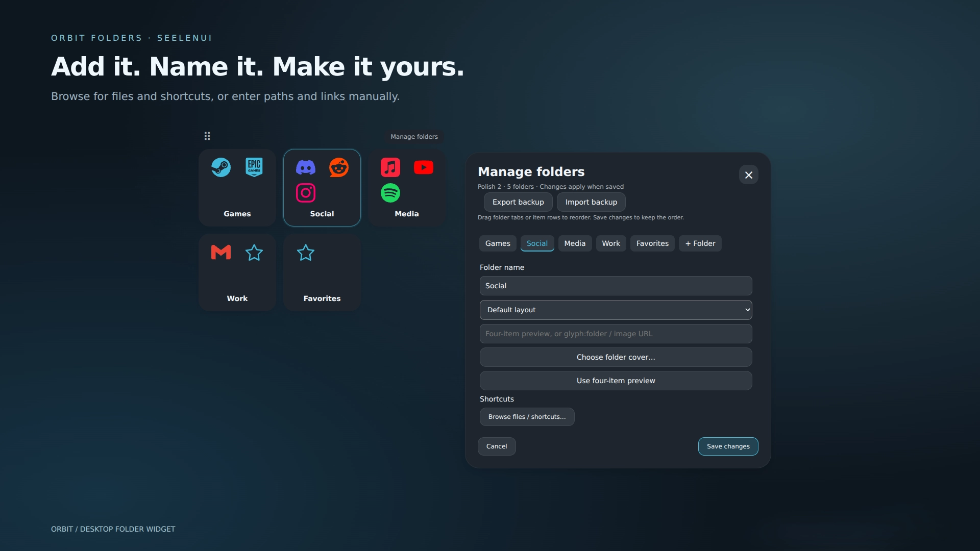Screen dimensions: 980x551
Task: Focus the folder cover glyph or URL field
Action: 616,334
